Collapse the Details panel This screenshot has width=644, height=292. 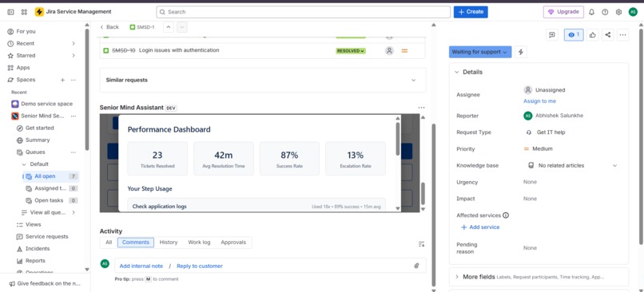coord(457,72)
